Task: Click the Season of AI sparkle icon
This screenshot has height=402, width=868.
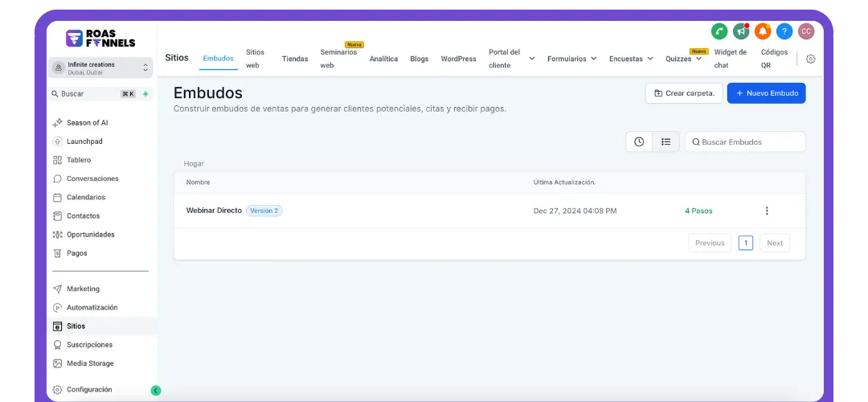Action: click(x=58, y=122)
